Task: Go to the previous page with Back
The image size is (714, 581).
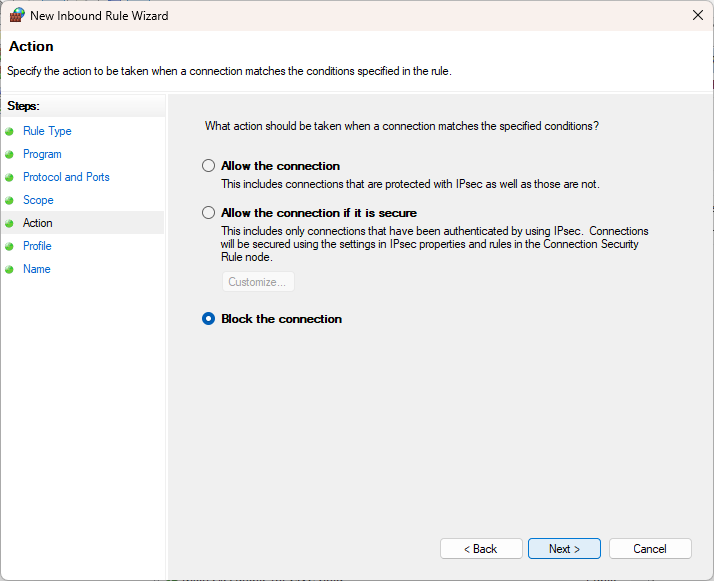Action: click(x=480, y=549)
